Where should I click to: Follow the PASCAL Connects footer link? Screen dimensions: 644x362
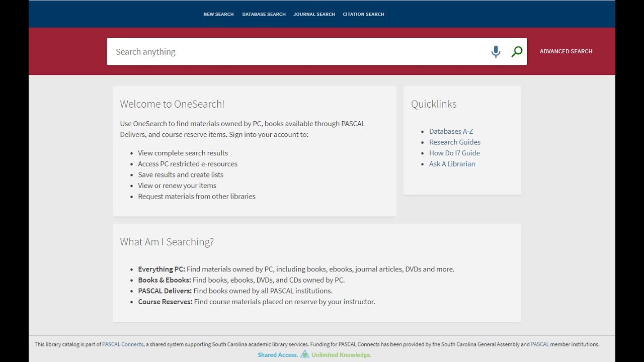click(x=123, y=344)
